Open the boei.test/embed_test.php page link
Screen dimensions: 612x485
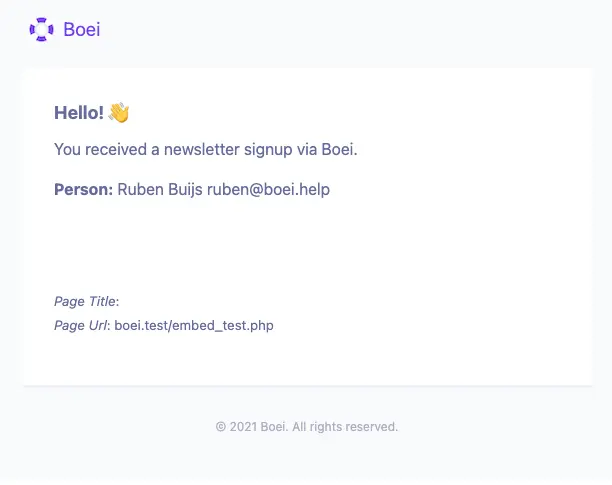(x=194, y=325)
